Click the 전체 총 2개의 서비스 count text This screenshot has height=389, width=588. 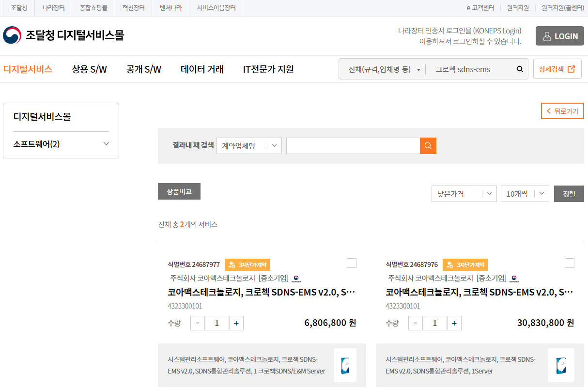(188, 224)
